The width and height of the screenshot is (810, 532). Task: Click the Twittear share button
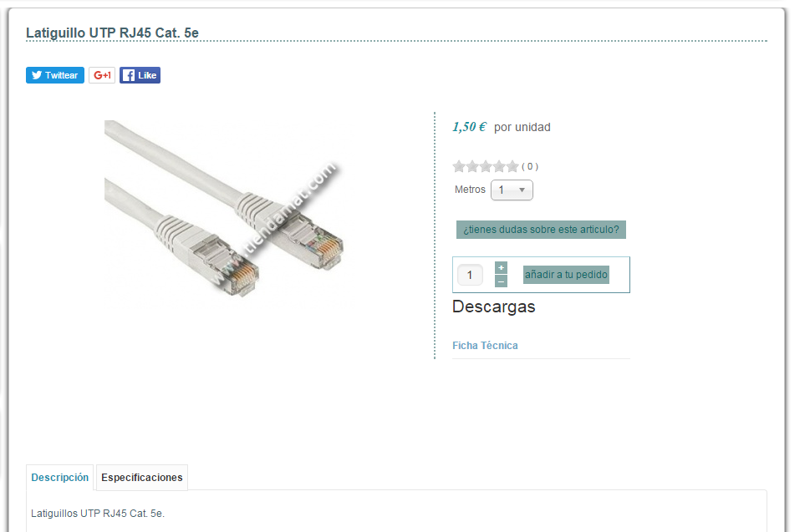55,75
